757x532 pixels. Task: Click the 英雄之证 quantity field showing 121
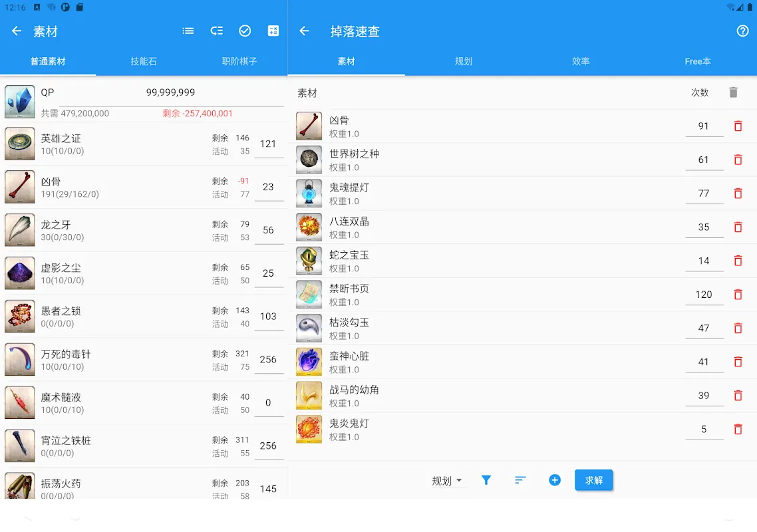[x=268, y=144]
